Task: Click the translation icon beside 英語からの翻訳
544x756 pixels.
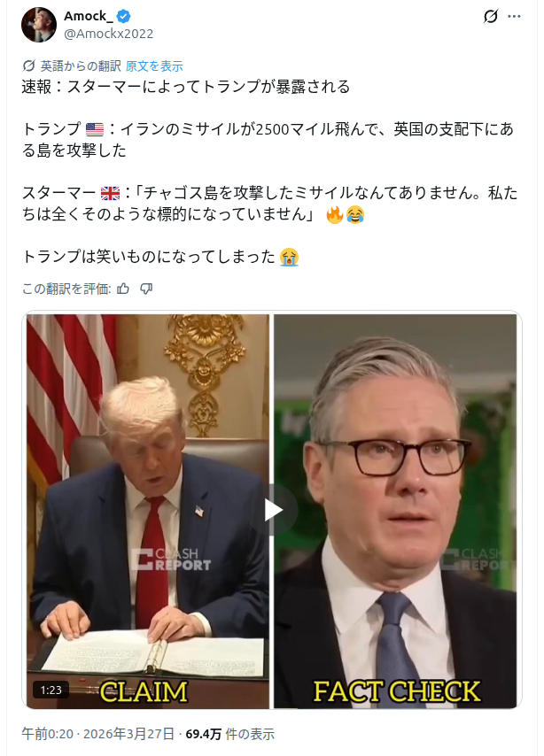Action: click(x=29, y=66)
